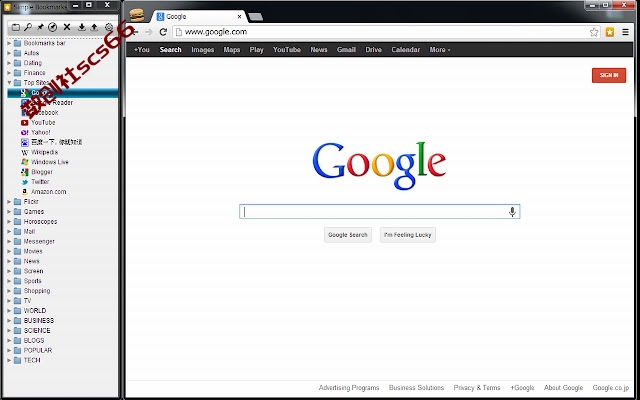Screen dimensions: 640x400
Task: Reload the page with the refresh icon
Action: [x=163, y=32]
